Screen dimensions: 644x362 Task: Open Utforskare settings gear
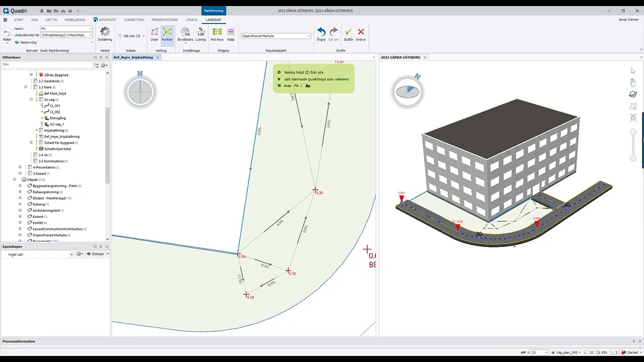tap(104, 65)
